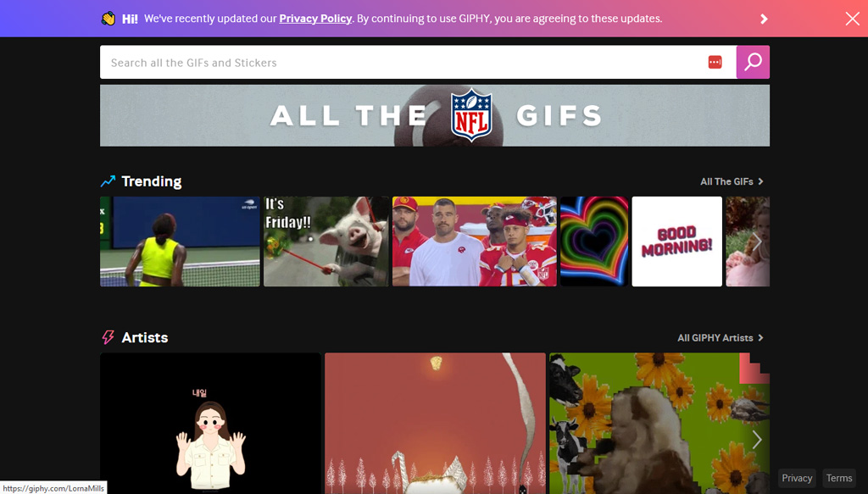Click the bold Hi! text in the banner
Image resolution: width=868 pixels, height=494 pixels.
[130, 19]
